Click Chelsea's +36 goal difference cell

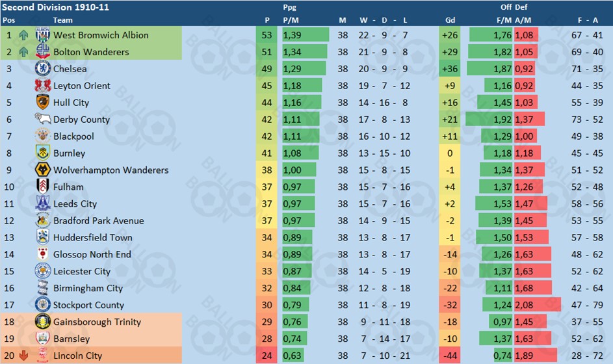point(450,69)
